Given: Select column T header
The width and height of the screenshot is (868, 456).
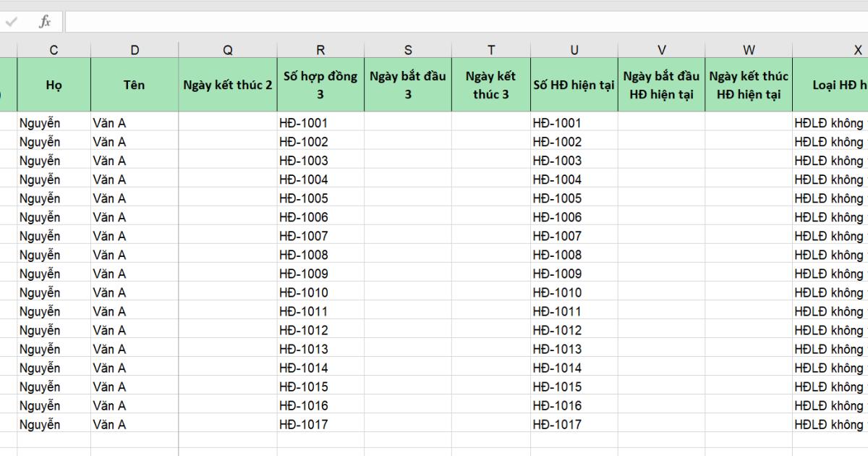Looking at the screenshot, I should tap(491, 50).
